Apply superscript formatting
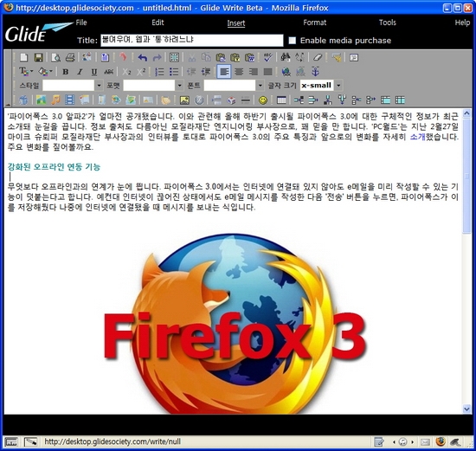Image resolution: width=476 pixels, height=451 pixels. tap(141, 72)
